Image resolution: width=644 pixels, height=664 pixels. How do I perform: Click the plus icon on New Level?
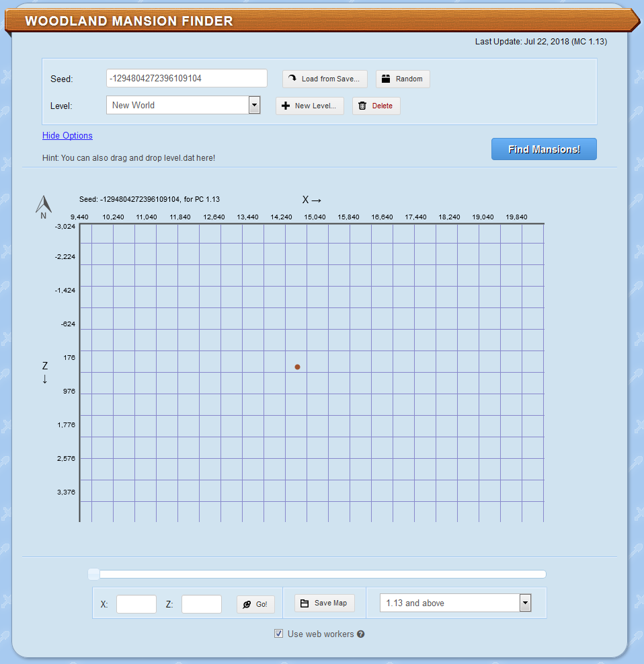pyautogui.click(x=286, y=106)
